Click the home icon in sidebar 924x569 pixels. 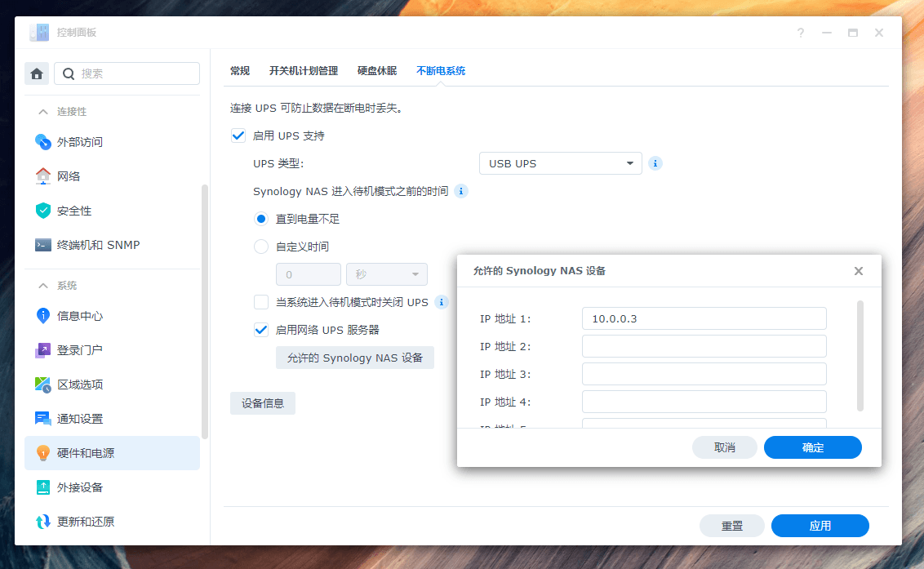[x=37, y=73]
